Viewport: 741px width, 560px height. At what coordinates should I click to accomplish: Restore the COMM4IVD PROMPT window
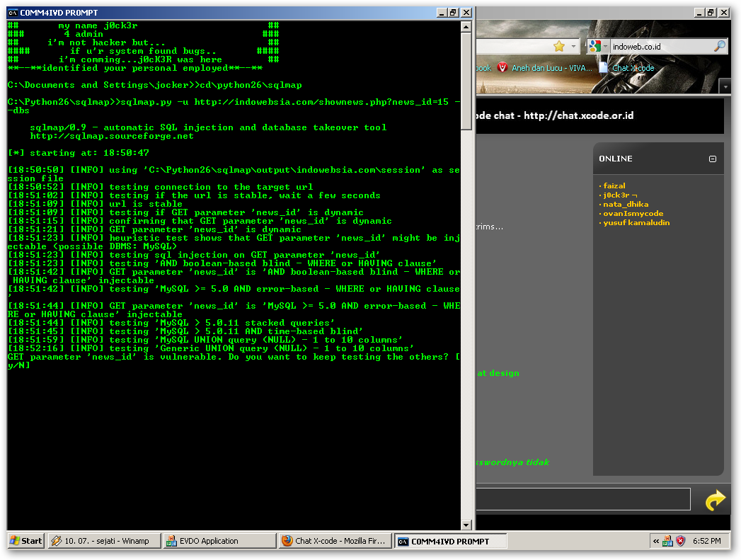pos(453,13)
